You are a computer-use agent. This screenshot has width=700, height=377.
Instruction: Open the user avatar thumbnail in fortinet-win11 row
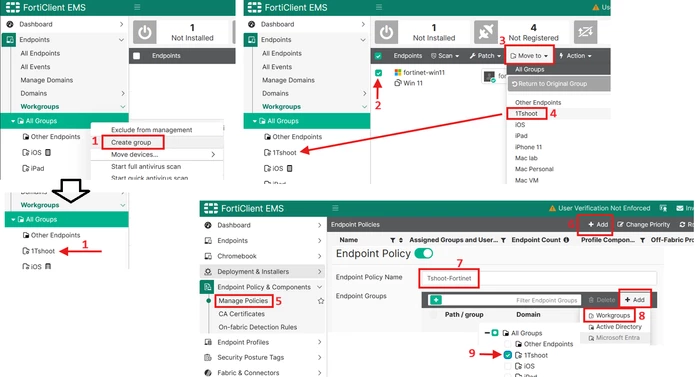click(x=490, y=77)
